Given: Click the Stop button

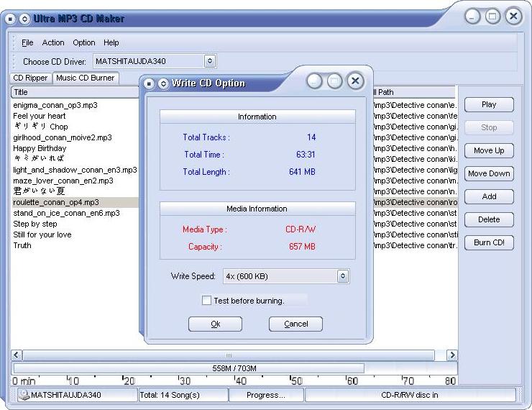Looking at the screenshot, I should (x=489, y=127).
